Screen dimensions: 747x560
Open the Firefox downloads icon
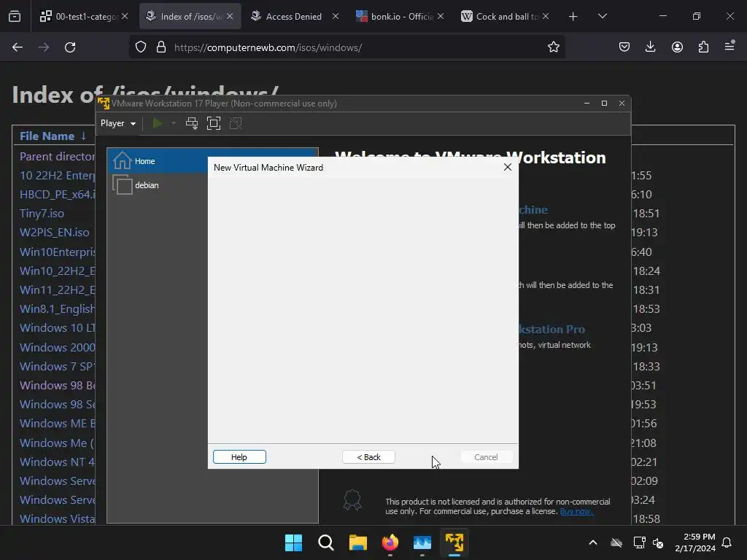[650, 47]
